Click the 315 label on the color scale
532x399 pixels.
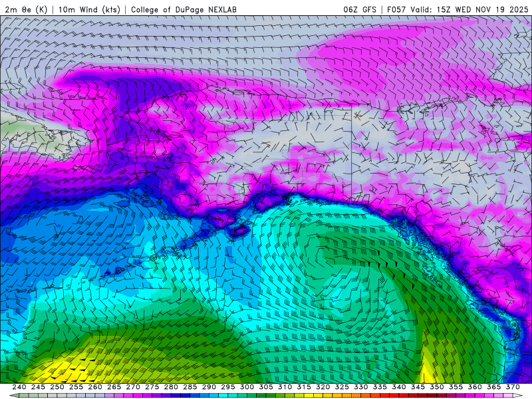click(304, 387)
